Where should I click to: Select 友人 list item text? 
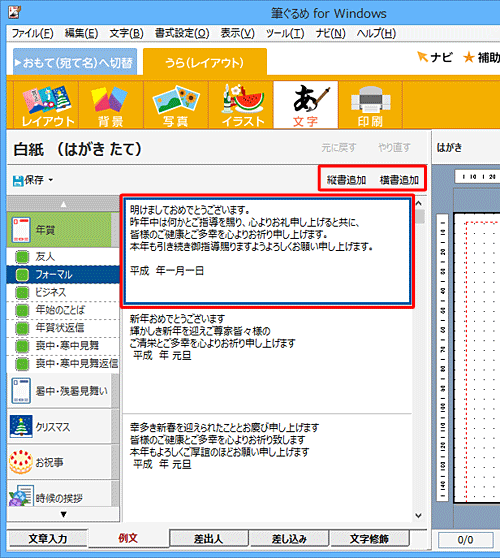45,257
